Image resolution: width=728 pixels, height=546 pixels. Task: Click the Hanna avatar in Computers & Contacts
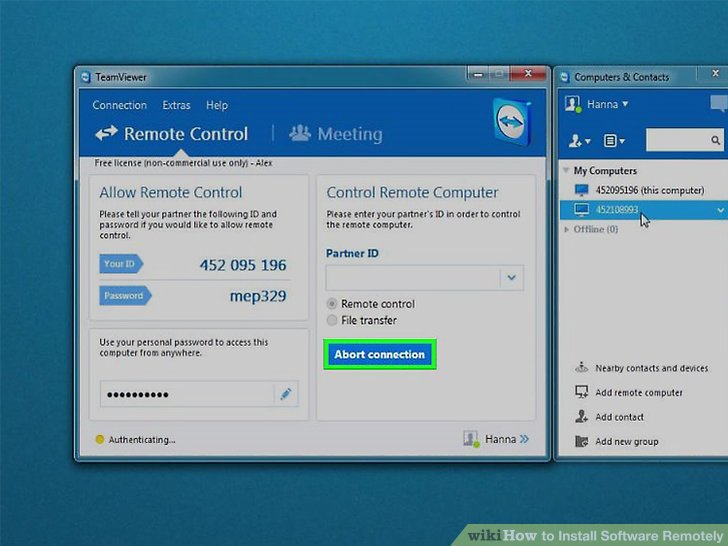[x=573, y=104]
